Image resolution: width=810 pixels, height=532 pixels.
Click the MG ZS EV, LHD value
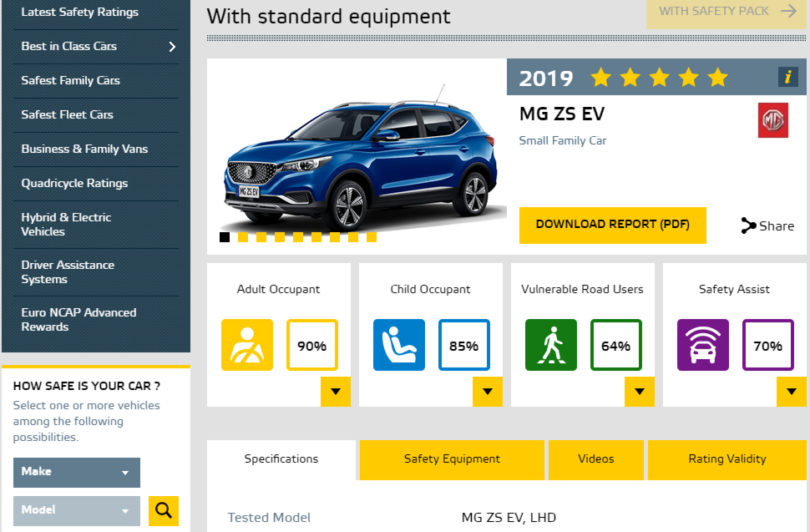[509, 518]
